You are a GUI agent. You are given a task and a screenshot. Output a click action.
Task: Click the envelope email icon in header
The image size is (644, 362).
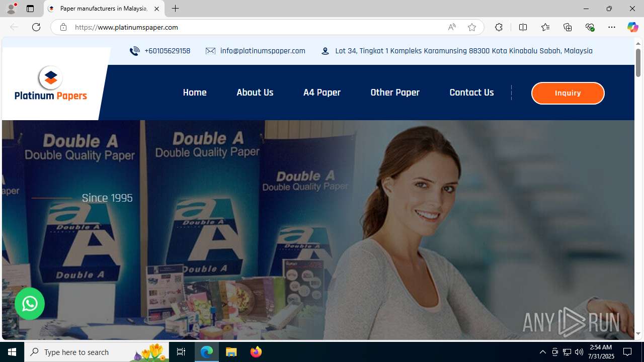click(210, 51)
